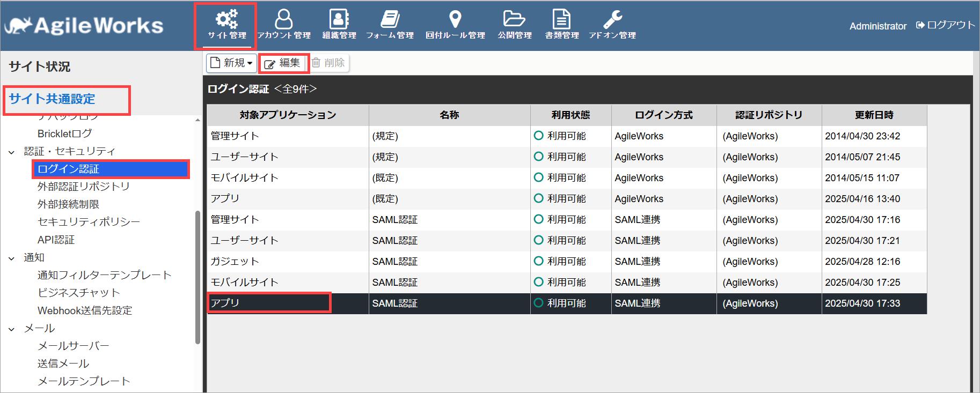Click the sidebar scroll-up arrow

[198, 120]
